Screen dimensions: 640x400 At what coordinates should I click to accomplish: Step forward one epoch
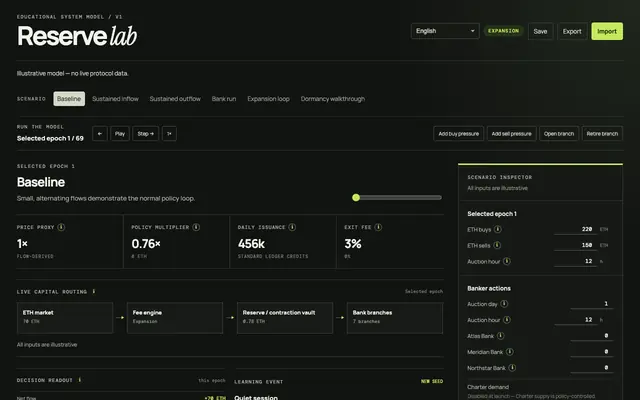click(145, 133)
